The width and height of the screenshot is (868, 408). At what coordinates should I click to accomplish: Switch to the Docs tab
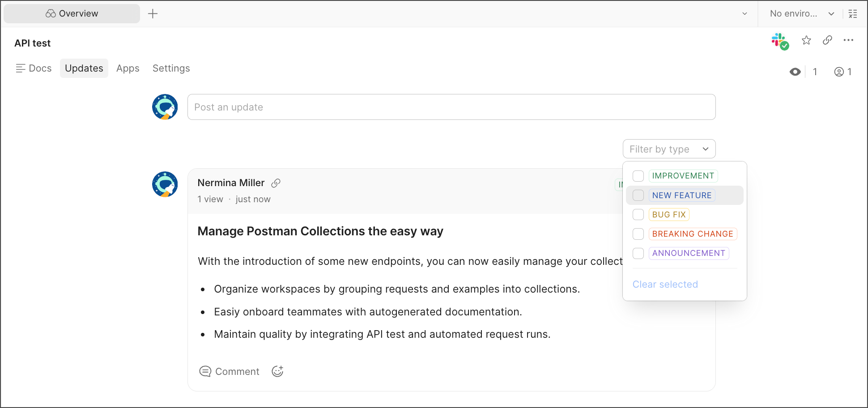point(34,68)
